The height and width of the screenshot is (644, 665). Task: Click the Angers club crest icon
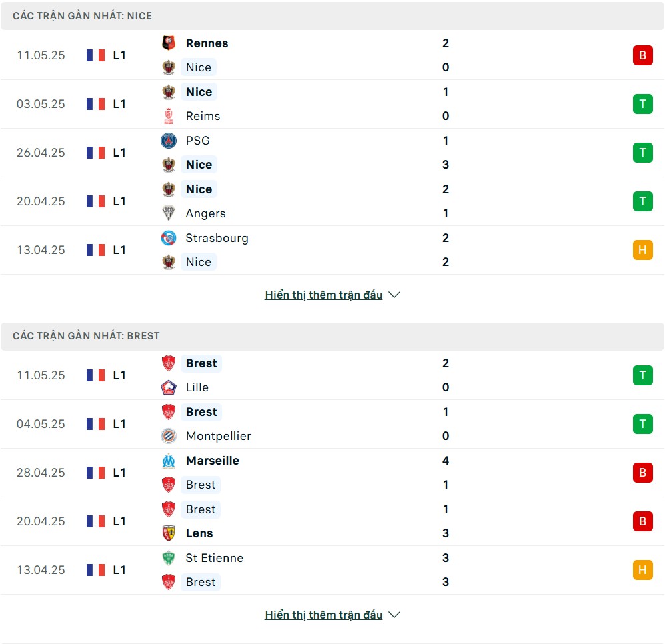point(169,213)
